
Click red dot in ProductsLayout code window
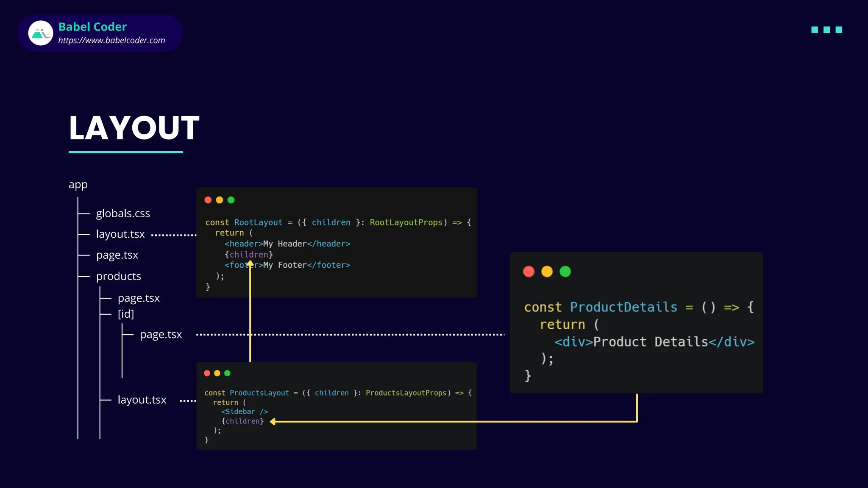(x=207, y=373)
